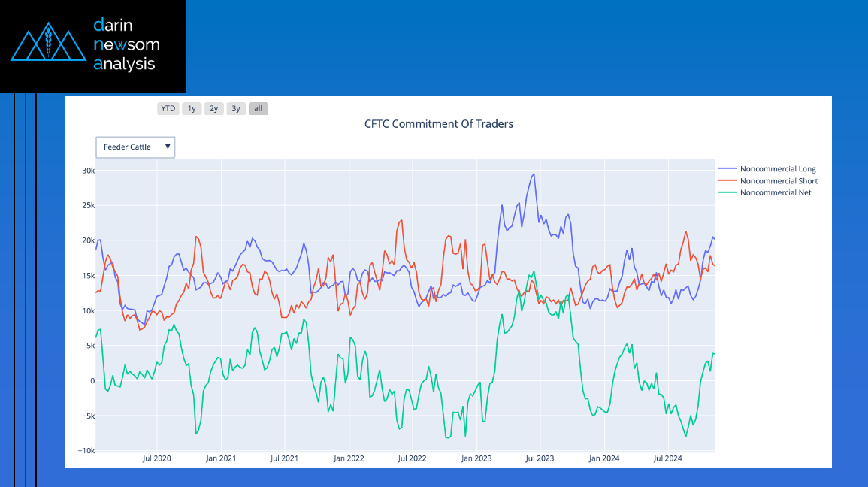This screenshot has height=487, width=868.
Task: Click the red Noncommercial Short legend line swatch
Action: point(727,181)
